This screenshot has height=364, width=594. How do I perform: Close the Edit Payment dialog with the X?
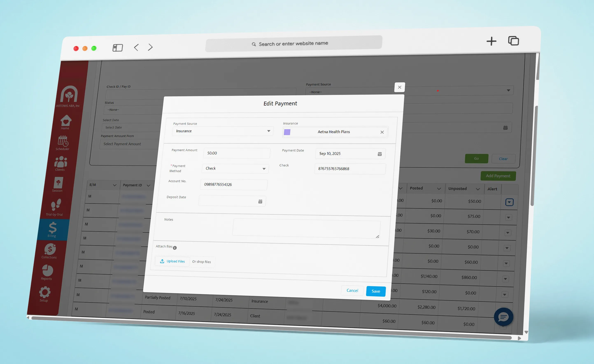pos(399,87)
